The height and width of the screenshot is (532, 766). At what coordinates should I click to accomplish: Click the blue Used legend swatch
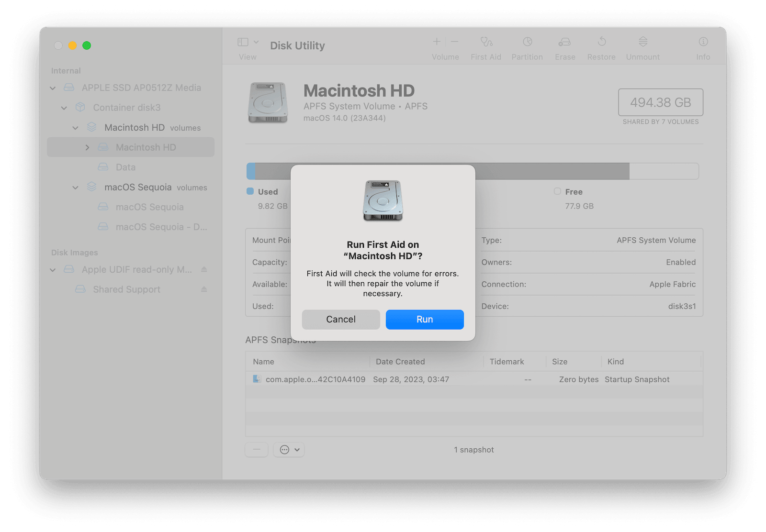250,191
